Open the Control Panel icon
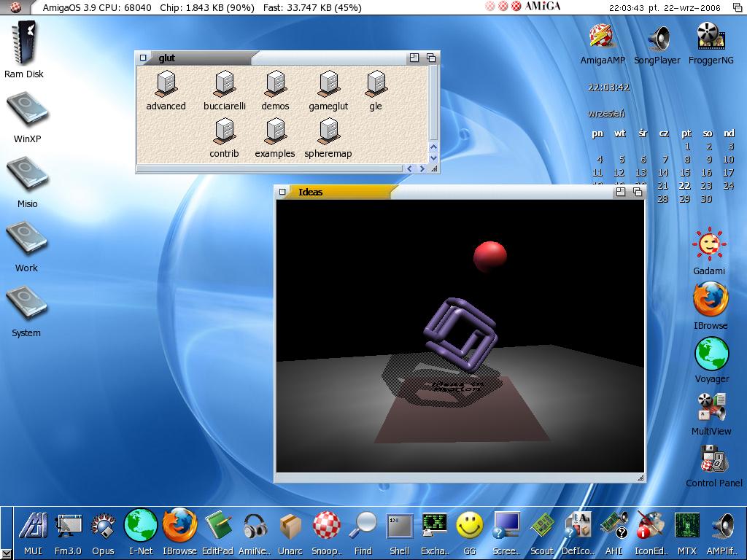Image resolution: width=747 pixels, height=560 pixels. click(x=713, y=459)
